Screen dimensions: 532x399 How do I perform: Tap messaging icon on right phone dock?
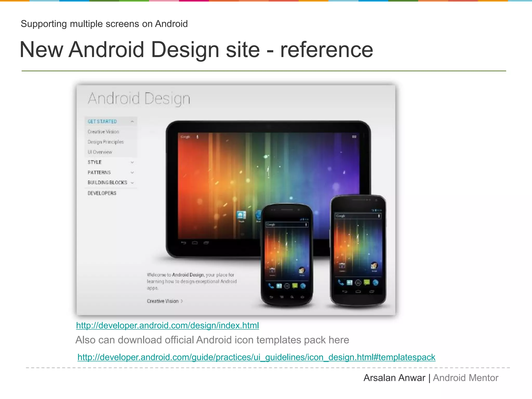pyautogui.click(x=367, y=282)
